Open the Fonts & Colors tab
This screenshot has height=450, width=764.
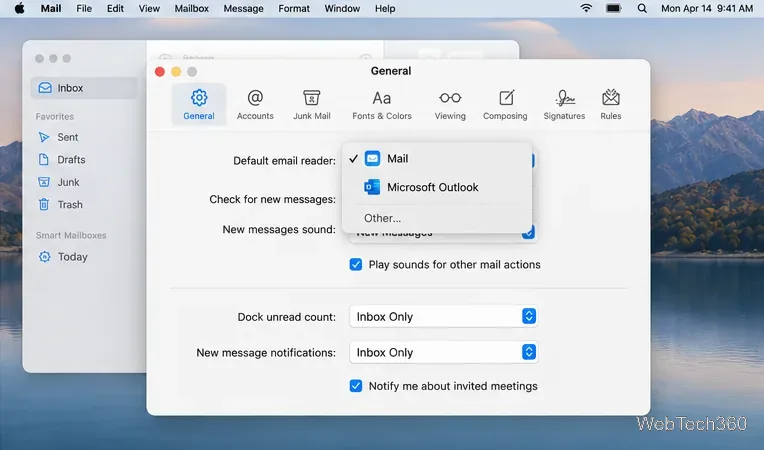click(382, 104)
